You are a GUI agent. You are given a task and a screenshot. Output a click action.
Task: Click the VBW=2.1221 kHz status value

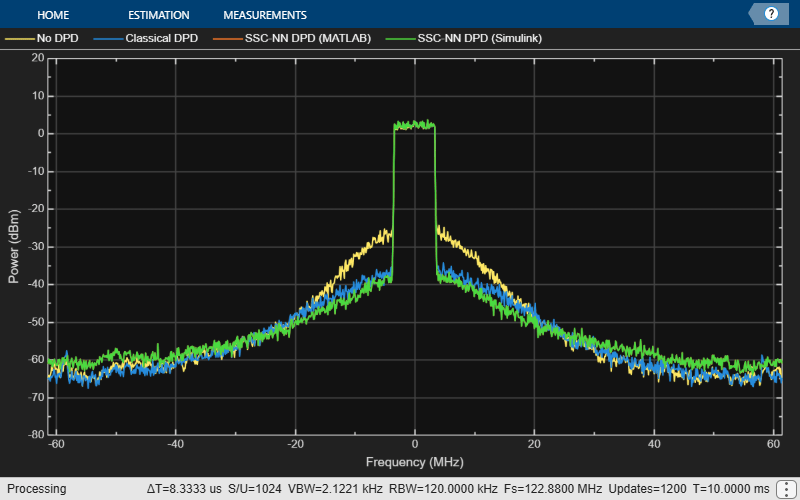coord(335,489)
